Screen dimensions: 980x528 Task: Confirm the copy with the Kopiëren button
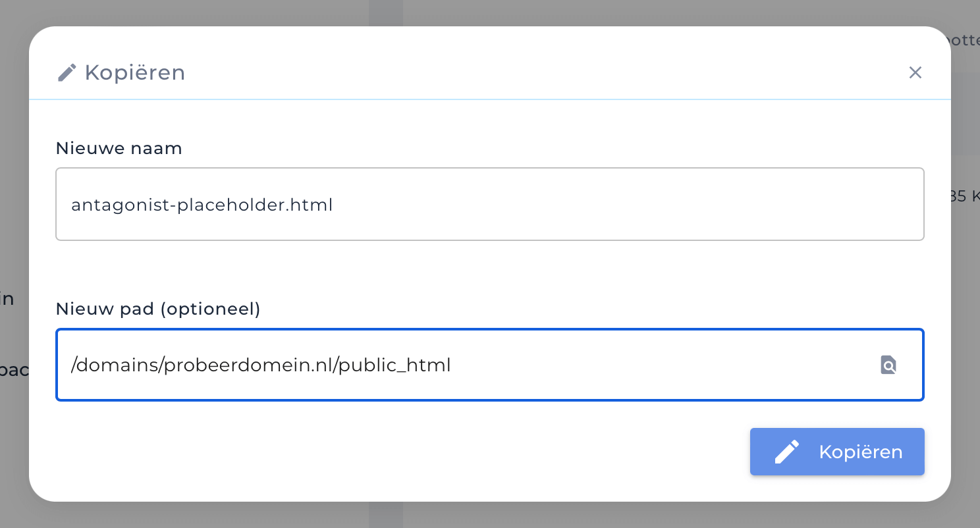coord(837,452)
